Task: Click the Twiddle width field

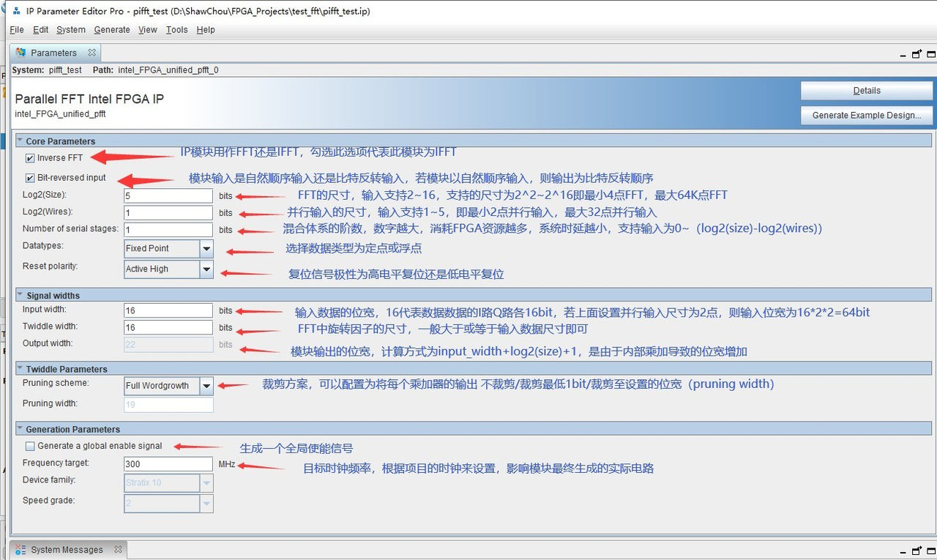Action: (168, 327)
